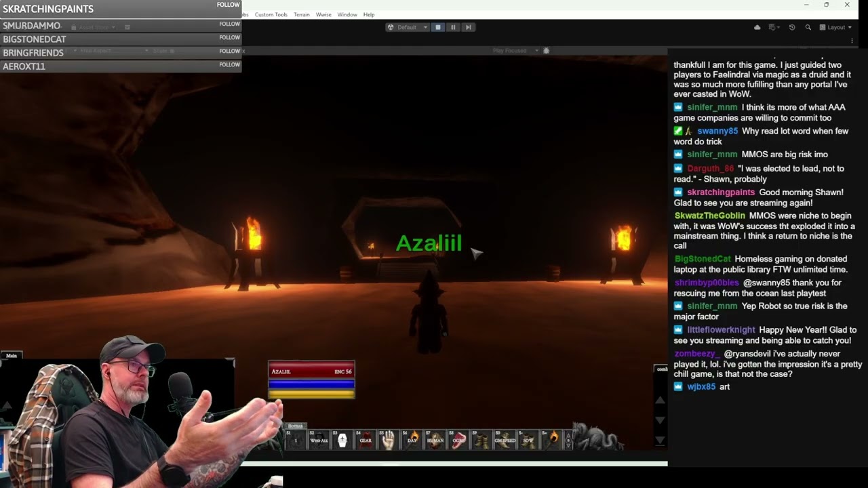This screenshot has height=488, width=868.
Task: Click hotbar slot S1 labeled 1
Action: point(296,440)
